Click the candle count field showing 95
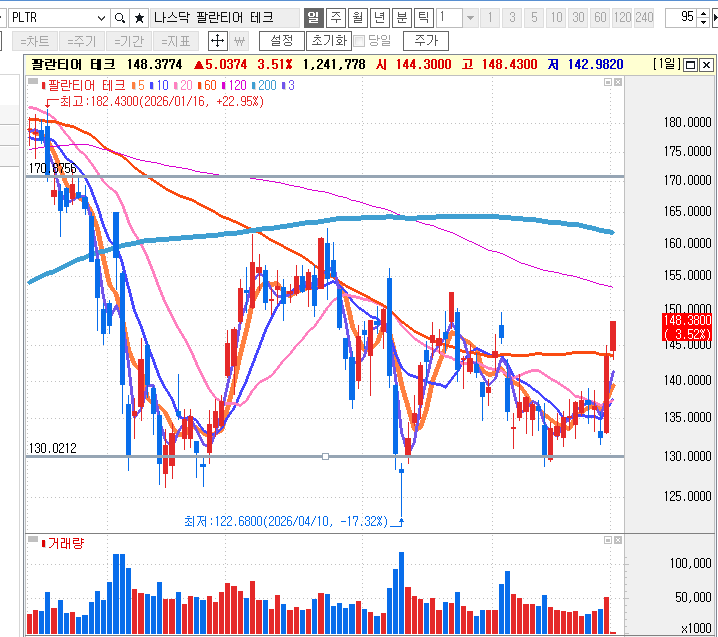The height and width of the screenshot is (637, 718). [681, 18]
